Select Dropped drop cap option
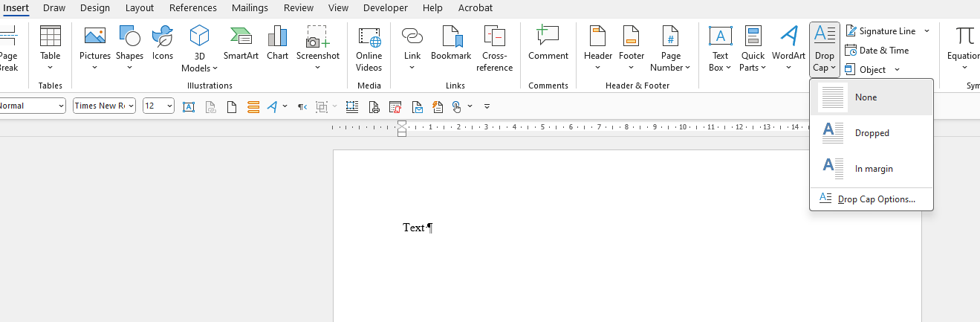Viewport: 980px width, 322px height. [x=872, y=133]
